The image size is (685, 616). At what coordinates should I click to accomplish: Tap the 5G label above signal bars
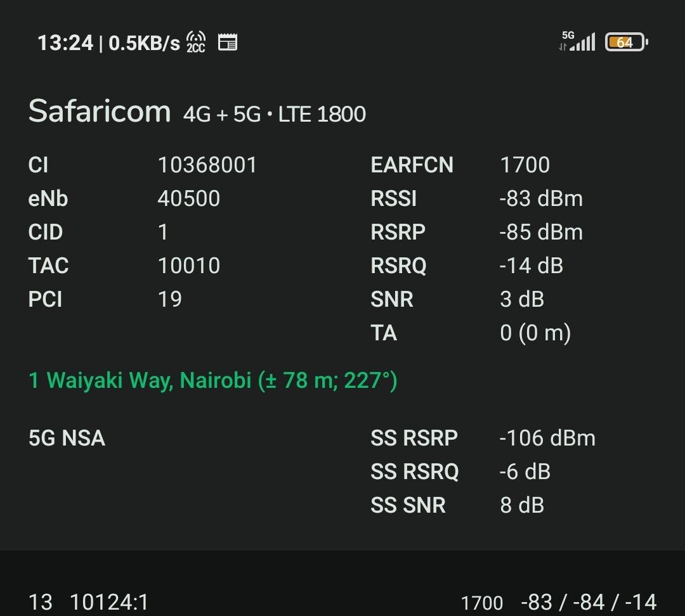coord(568,35)
